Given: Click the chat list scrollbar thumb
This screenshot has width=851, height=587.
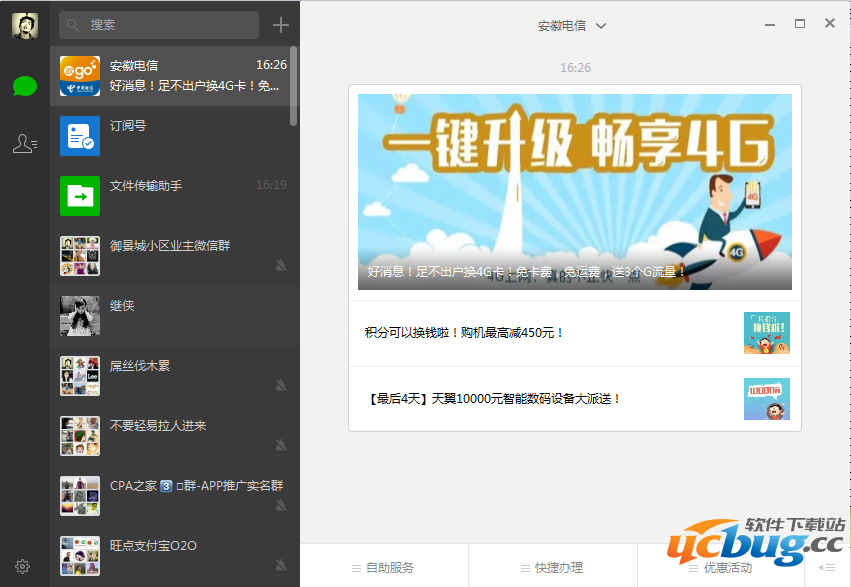Looking at the screenshot, I should (x=294, y=86).
